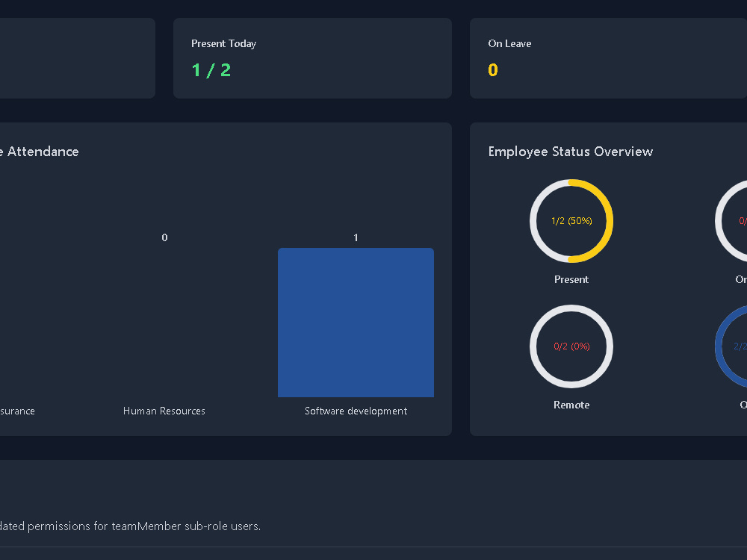Viewport: 747px width, 560px height.
Task: Click the value 1 above the bar
Action: click(x=356, y=237)
